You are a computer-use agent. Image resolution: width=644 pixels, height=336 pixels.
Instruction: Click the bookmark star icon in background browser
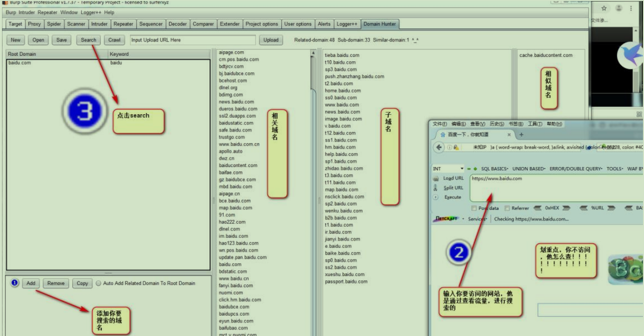pyautogui.click(x=604, y=8)
